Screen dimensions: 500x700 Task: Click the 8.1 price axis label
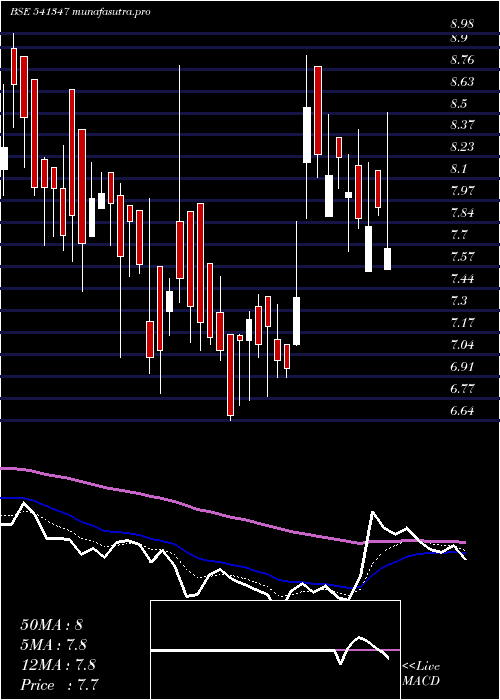(458, 169)
